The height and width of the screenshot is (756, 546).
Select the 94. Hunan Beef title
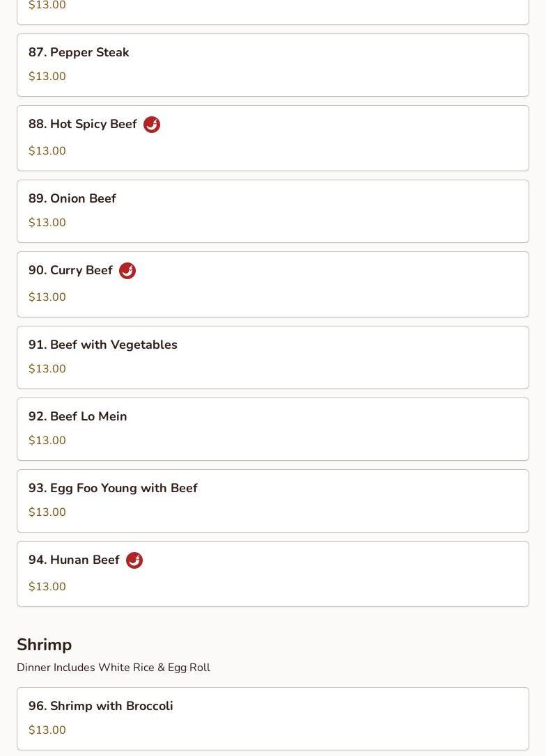pyautogui.click(x=74, y=560)
